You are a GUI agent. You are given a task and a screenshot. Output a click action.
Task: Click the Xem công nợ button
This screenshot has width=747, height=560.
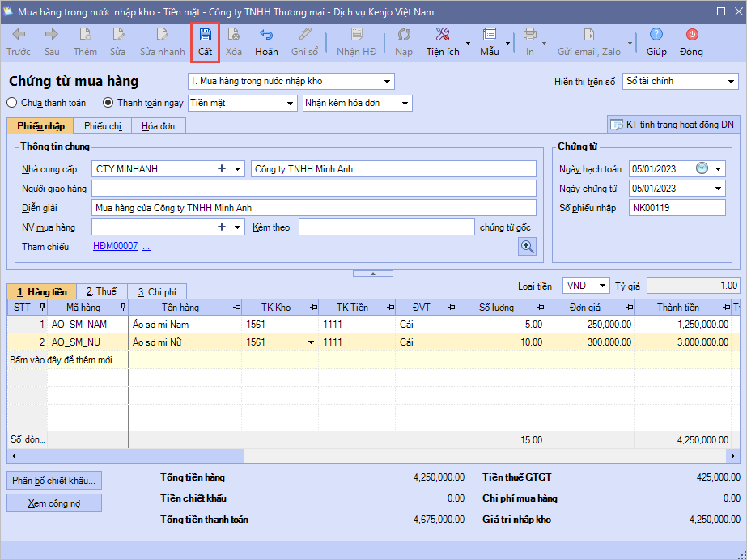54,503
